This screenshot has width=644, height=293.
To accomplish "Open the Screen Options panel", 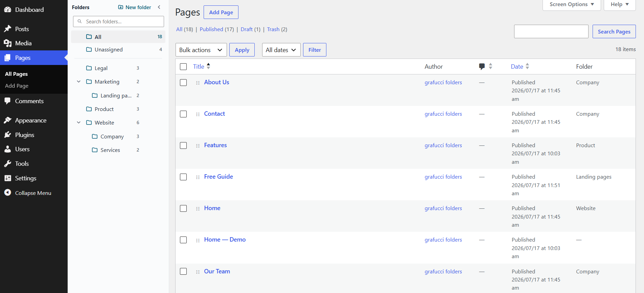I will (x=572, y=4).
